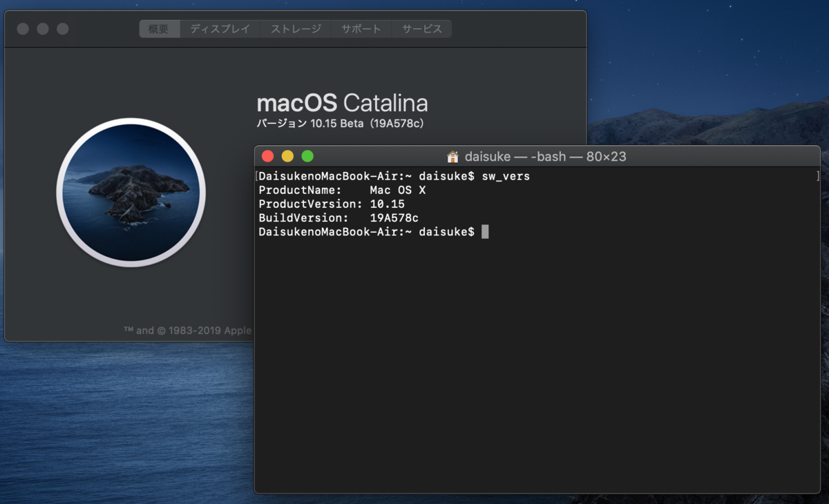Click the gray close button of About window
Screen dimensions: 829x504
pyautogui.click(x=23, y=29)
